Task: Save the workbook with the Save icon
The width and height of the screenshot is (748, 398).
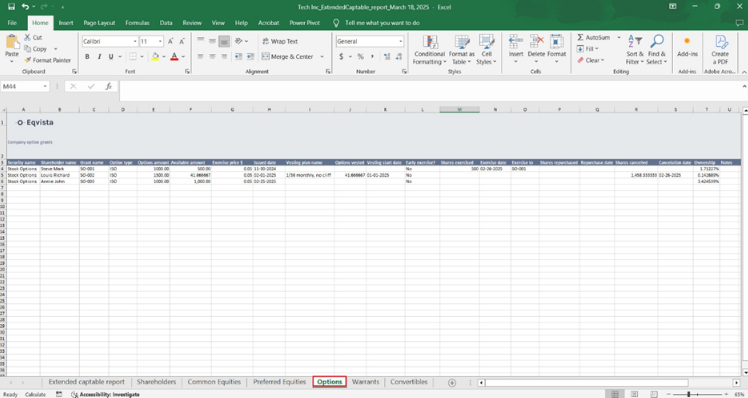Action: click(11, 7)
